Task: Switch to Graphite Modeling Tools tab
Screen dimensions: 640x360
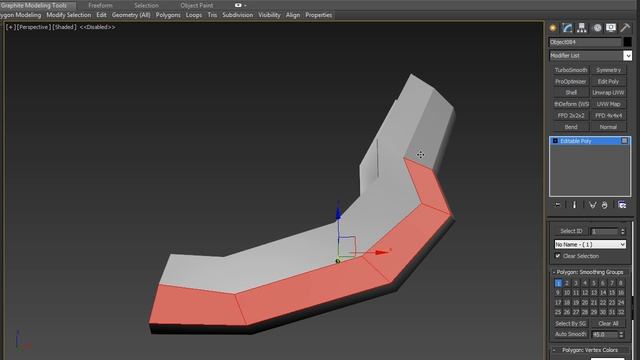Action: (34, 5)
